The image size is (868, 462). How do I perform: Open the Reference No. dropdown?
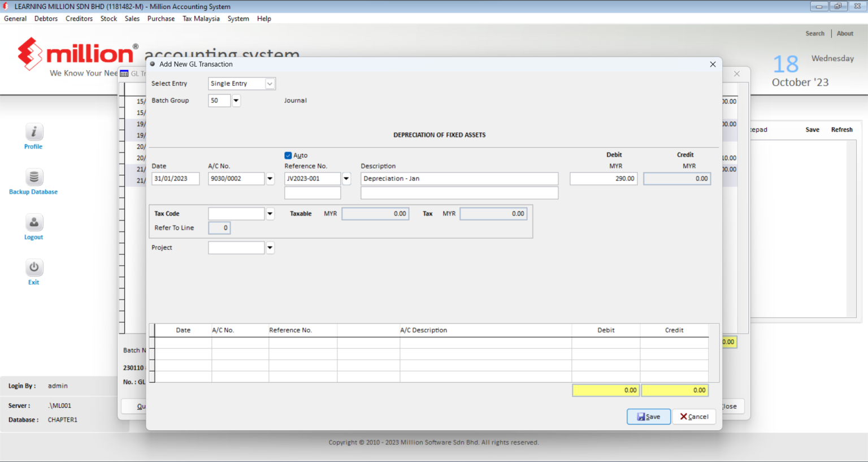tap(346, 178)
